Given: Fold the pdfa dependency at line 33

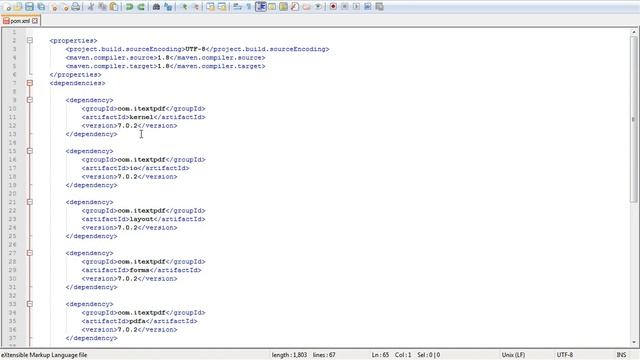Looking at the screenshot, I should (x=30, y=304).
